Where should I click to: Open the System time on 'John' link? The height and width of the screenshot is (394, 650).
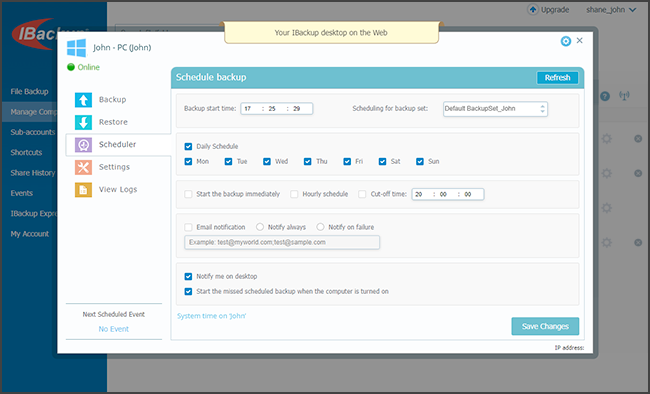[211, 316]
